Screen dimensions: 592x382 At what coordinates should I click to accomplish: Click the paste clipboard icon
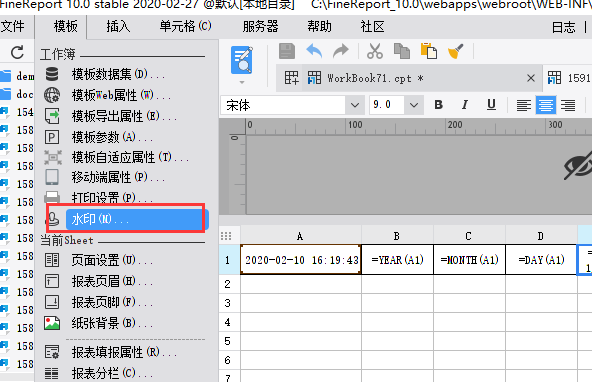pos(429,51)
